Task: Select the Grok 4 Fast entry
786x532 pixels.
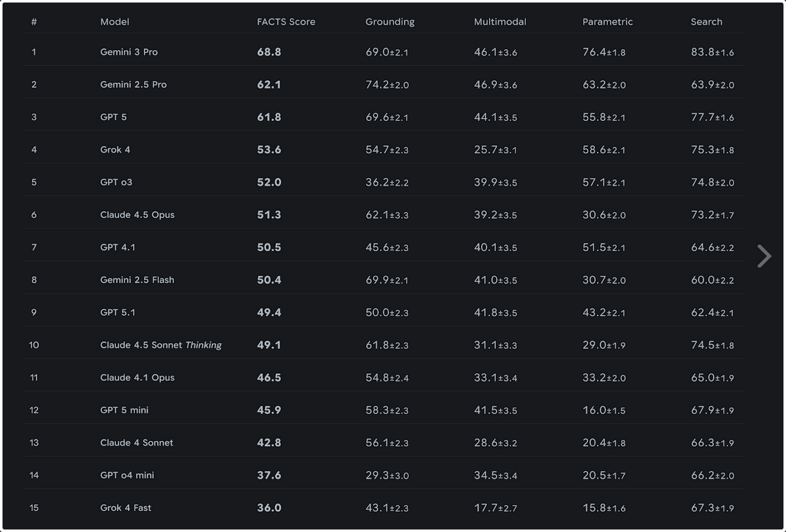Action: 125,507
